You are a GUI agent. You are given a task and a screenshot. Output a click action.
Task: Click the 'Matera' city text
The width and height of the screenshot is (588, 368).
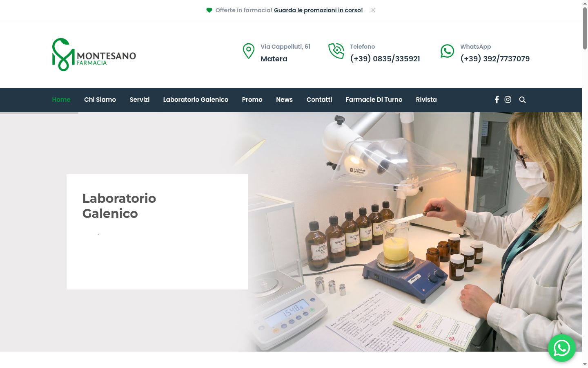click(274, 59)
